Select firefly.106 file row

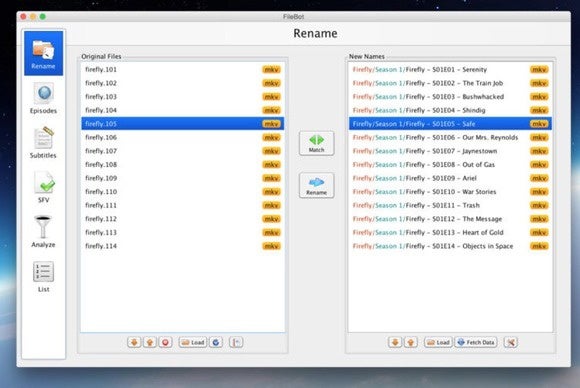(183, 137)
